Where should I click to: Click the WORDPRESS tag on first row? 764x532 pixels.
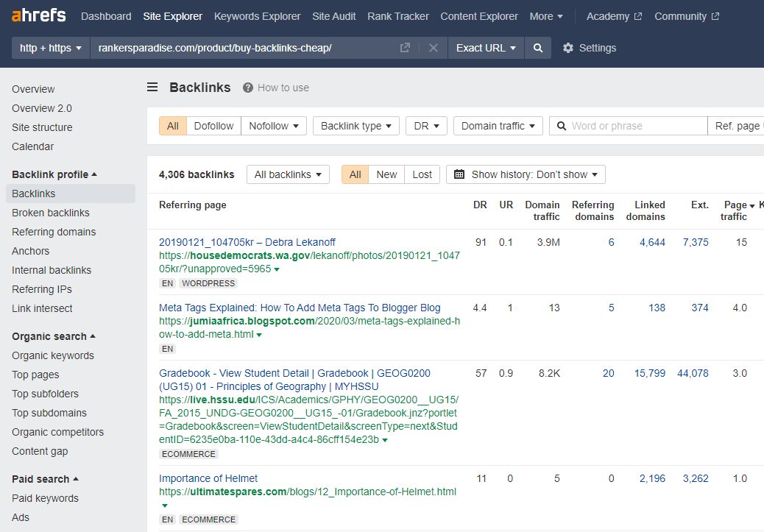click(x=208, y=283)
